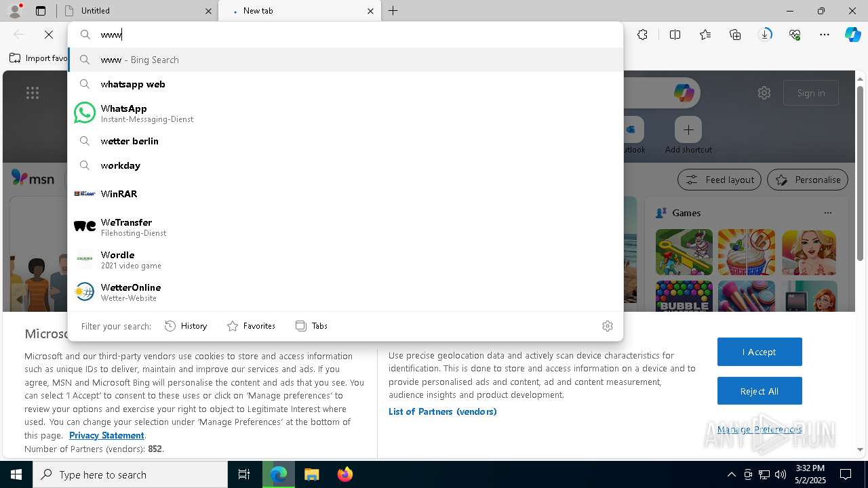Choose the WhatsApp Instant-Messaging-Dienst suggestion
The image size is (868, 488).
[346, 113]
